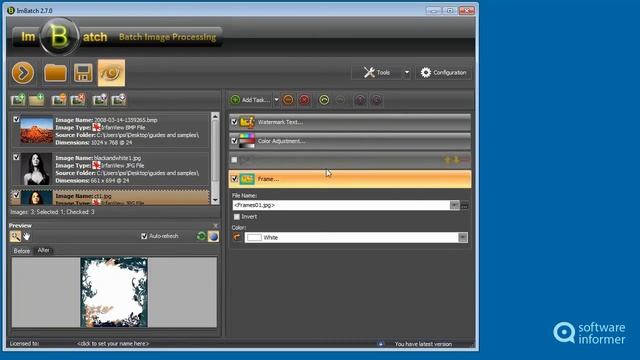The image size is (640, 360).
Task: Click the 'Dimensions: 1024 x 768 @ 24' text
Action: pos(94,142)
